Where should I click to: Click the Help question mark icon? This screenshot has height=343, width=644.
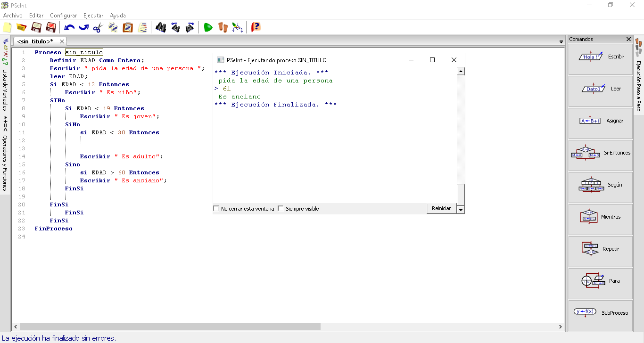pos(256,27)
